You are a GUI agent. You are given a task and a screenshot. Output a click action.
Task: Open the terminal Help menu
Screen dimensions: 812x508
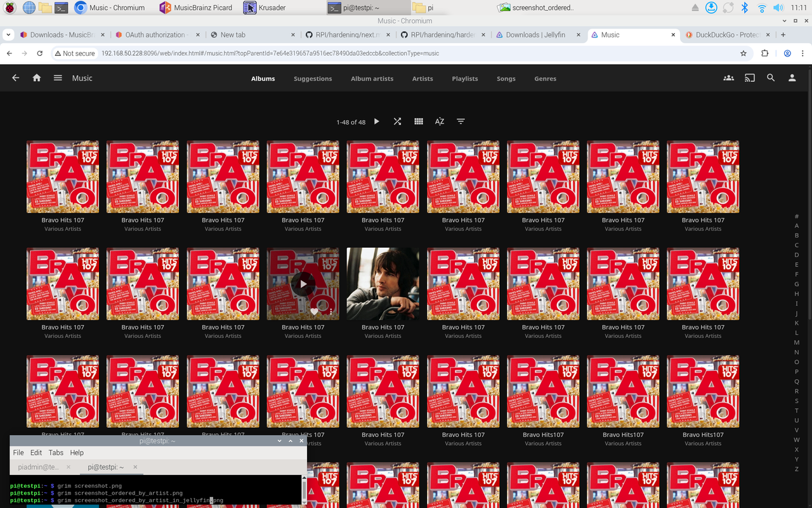(x=77, y=453)
